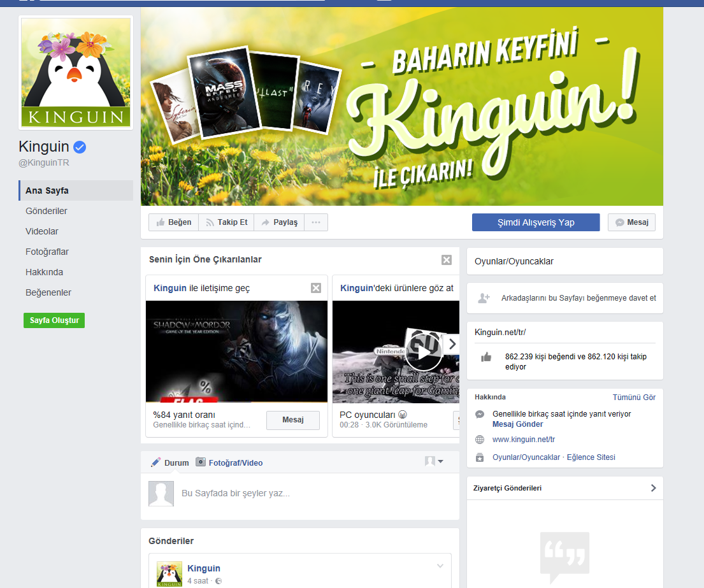This screenshot has width=704, height=588.
Task: Click the invite friends icon
Action: 484,298
